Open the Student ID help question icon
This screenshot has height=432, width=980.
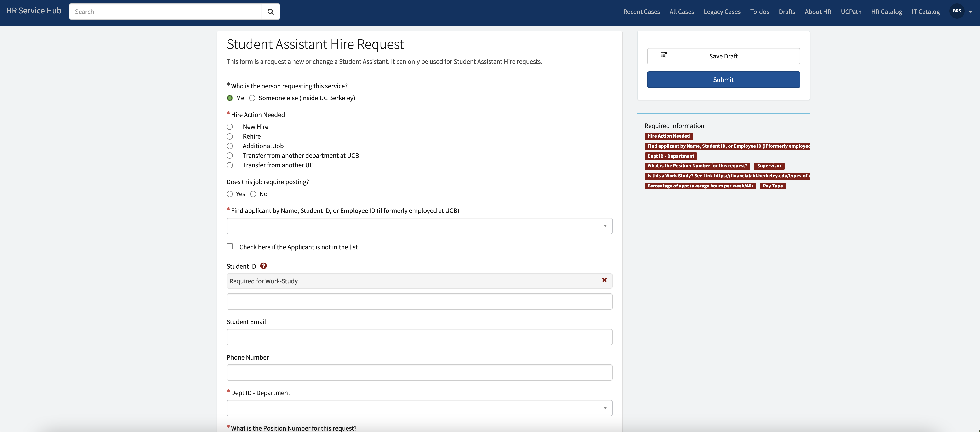point(263,266)
